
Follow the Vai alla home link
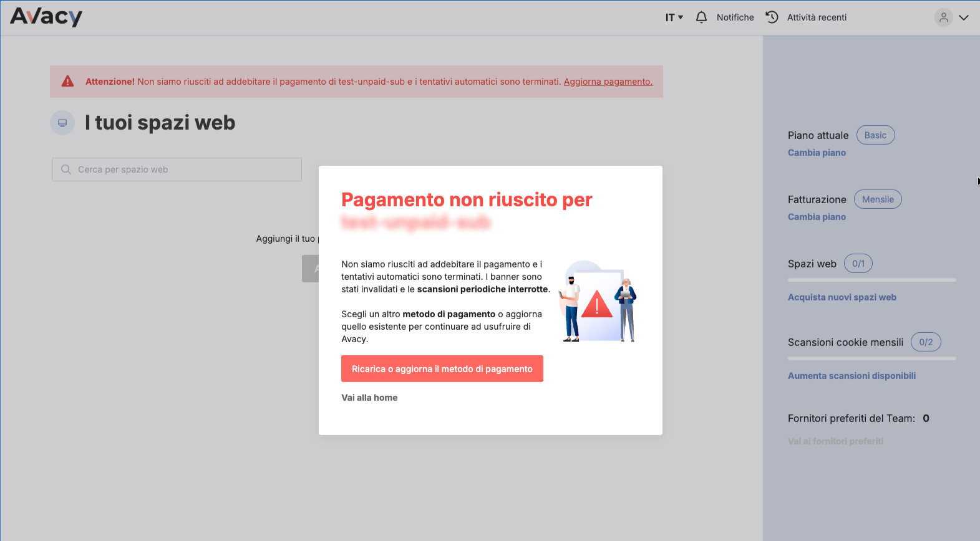click(x=369, y=398)
